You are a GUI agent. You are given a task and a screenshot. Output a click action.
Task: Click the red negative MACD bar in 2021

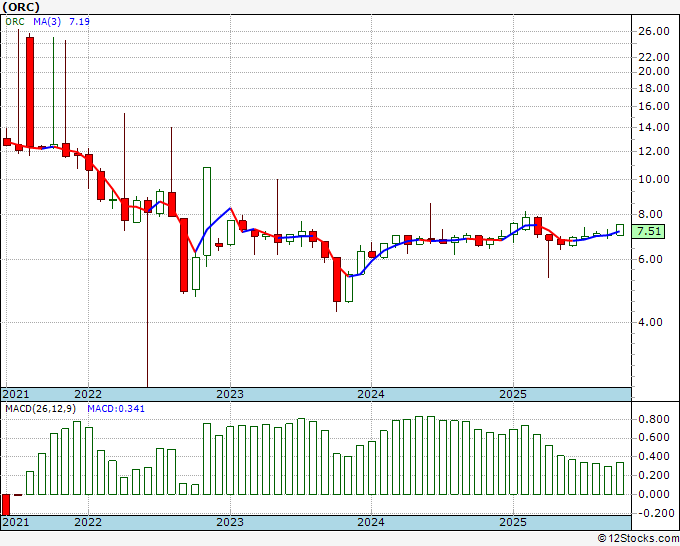[x=6, y=504]
